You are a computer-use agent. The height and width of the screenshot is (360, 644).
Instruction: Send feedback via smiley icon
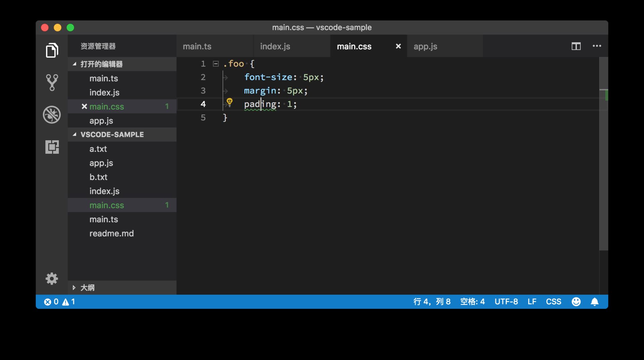(576, 302)
